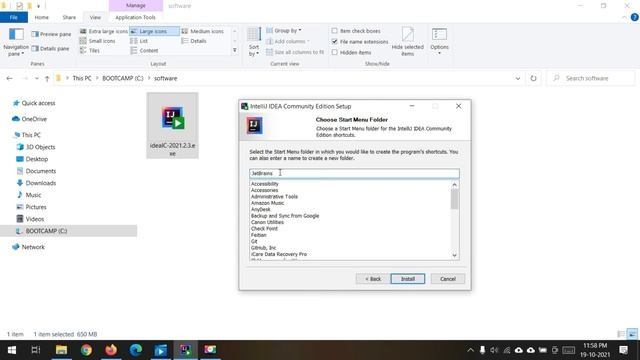The width and height of the screenshot is (640, 360).
Task: Go back in Explorer navigation
Action: pyautogui.click(x=9, y=78)
